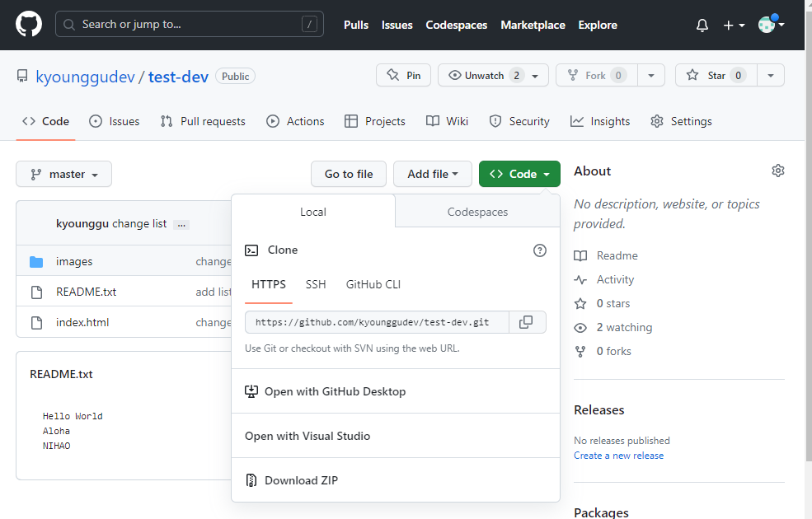The height and width of the screenshot is (519, 812).
Task: Open the kyounggudev owner link
Action: 85,77
